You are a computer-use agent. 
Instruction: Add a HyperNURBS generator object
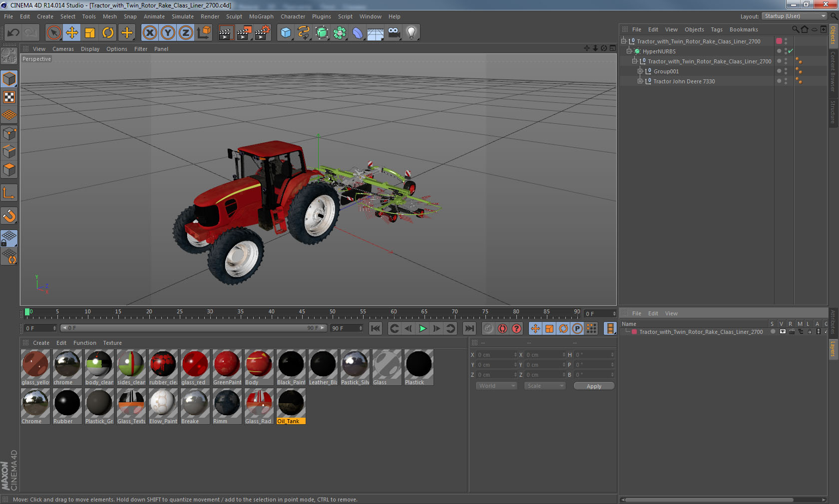pos(322,33)
